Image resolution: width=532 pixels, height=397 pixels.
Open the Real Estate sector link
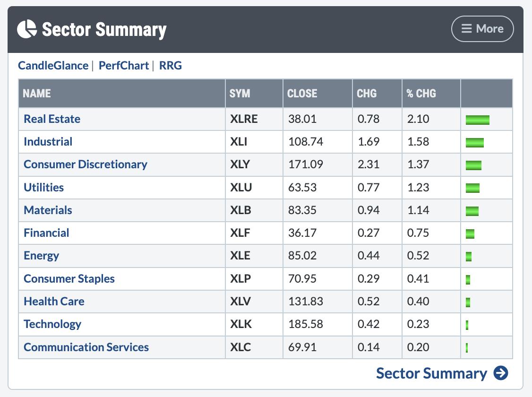(x=52, y=119)
